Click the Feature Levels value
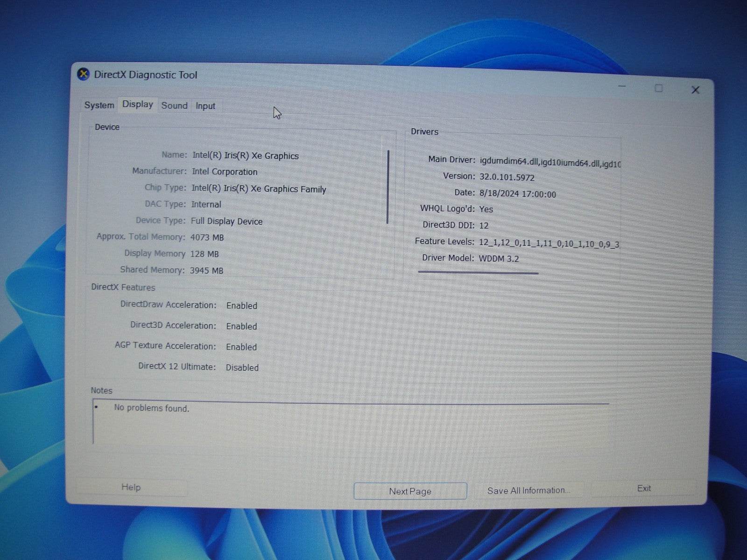 (x=549, y=243)
